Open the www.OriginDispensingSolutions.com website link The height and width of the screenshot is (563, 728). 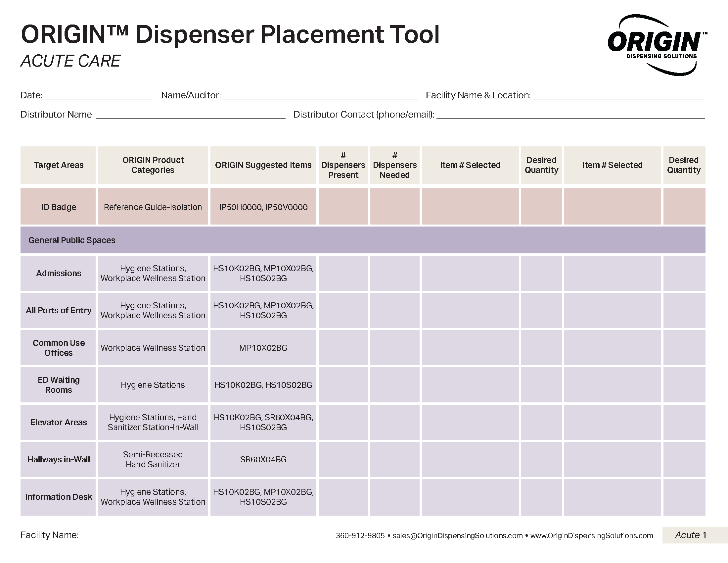[591, 536]
